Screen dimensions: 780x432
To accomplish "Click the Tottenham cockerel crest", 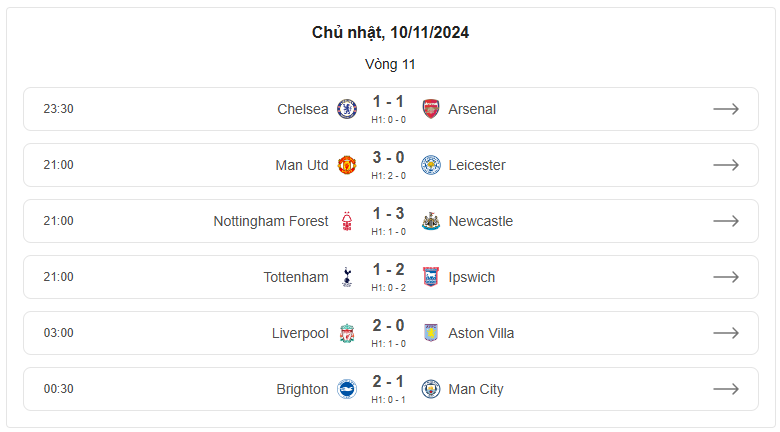I will coord(347,277).
